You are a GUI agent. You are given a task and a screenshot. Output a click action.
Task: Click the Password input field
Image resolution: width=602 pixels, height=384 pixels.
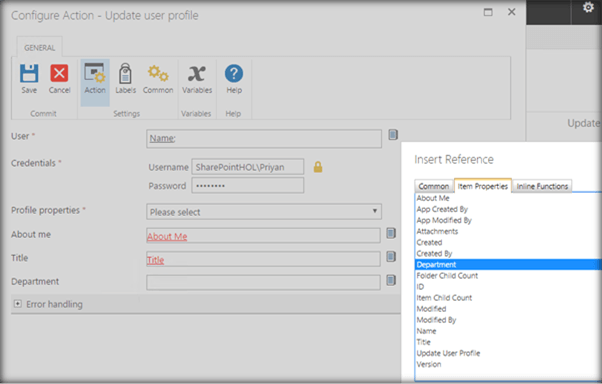coord(248,185)
